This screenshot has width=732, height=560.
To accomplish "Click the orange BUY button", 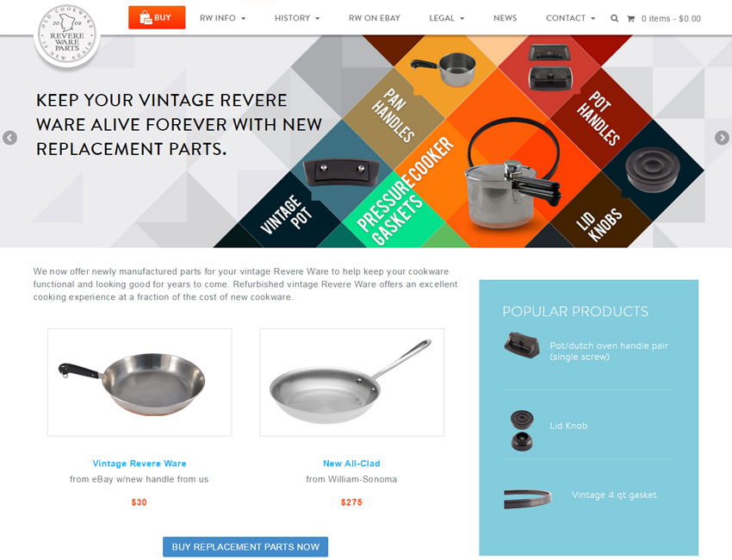I will 157,17.
